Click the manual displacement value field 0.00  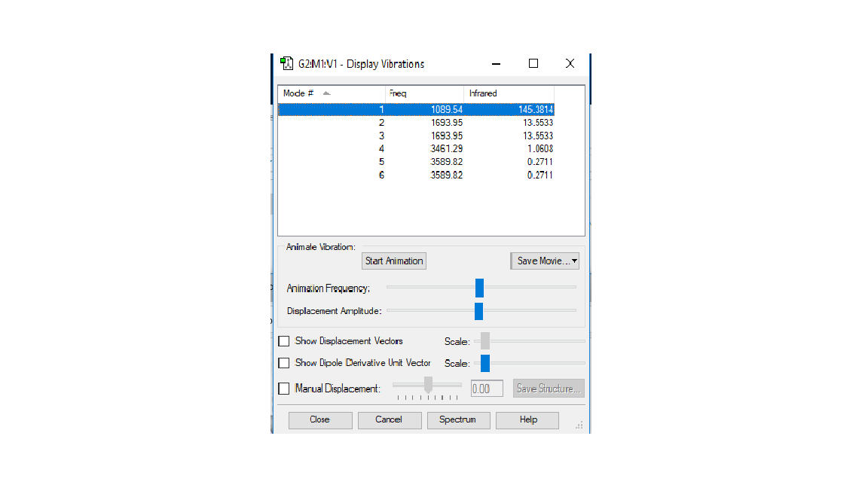coord(487,389)
